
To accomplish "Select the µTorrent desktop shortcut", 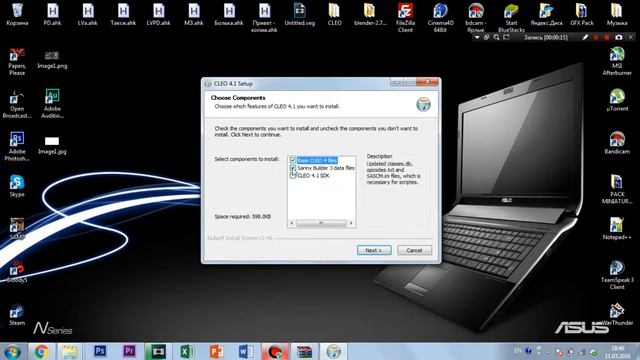I will click(617, 100).
